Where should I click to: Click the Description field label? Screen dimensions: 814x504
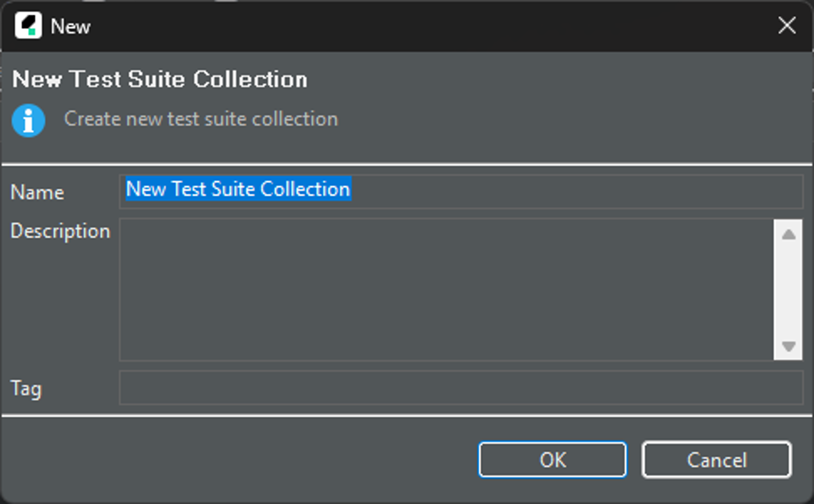tap(60, 231)
